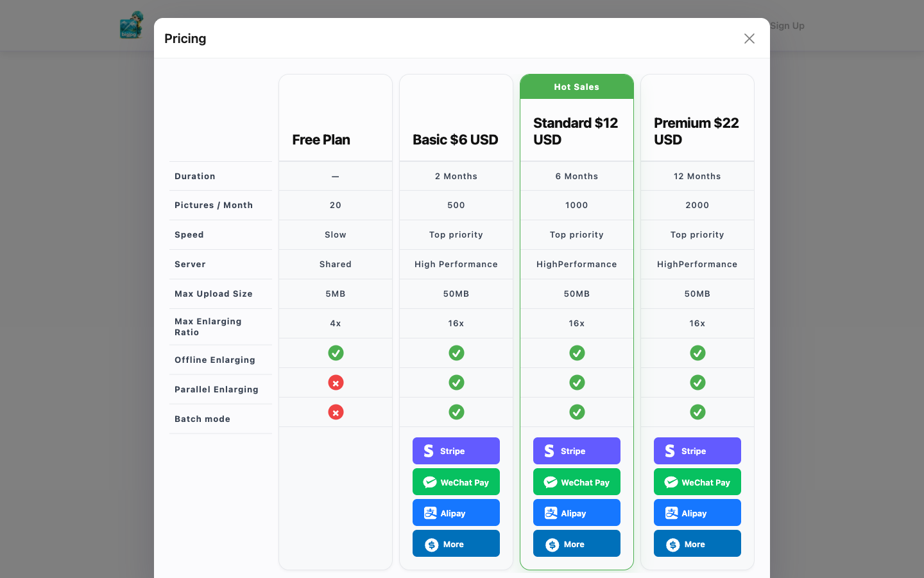Click the Basic plan Parallel Enlarging checkmark
The width and height of the screenshot is (924, 578).
pos(456,383)
